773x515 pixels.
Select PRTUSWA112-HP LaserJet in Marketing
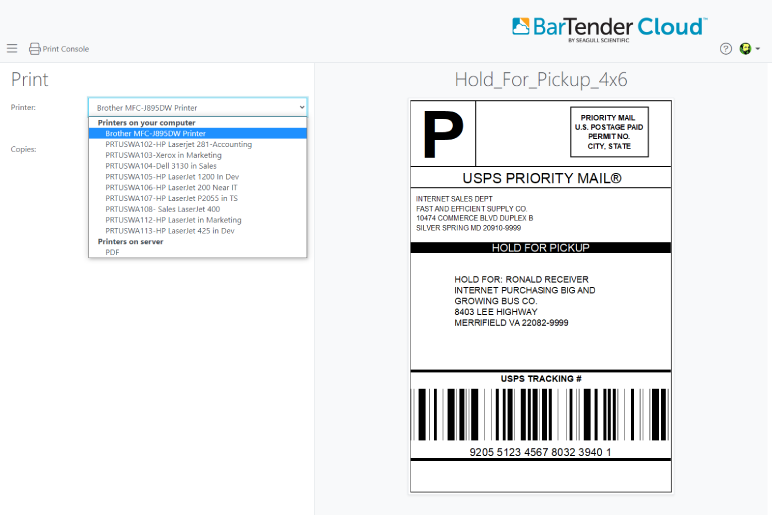[x=198, y=220]
